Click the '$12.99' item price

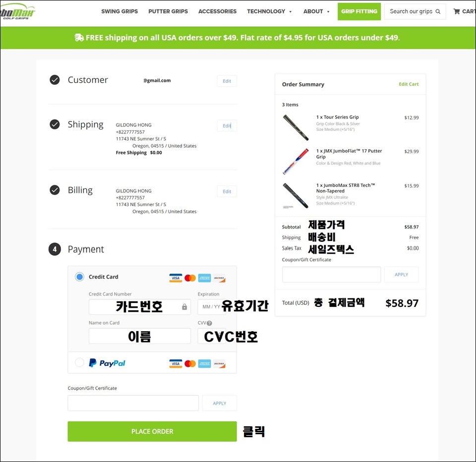(x=412, y=118)
